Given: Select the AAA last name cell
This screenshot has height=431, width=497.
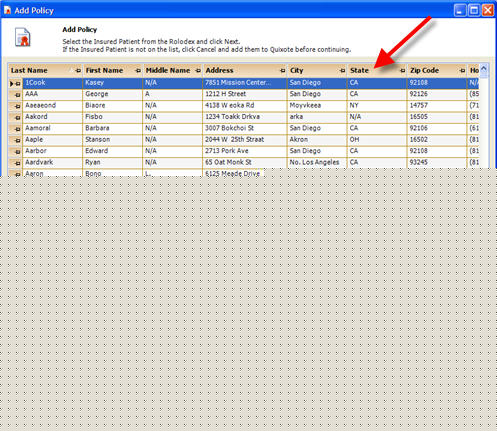Looking at the screenshot, I should [x=52, y=94].
